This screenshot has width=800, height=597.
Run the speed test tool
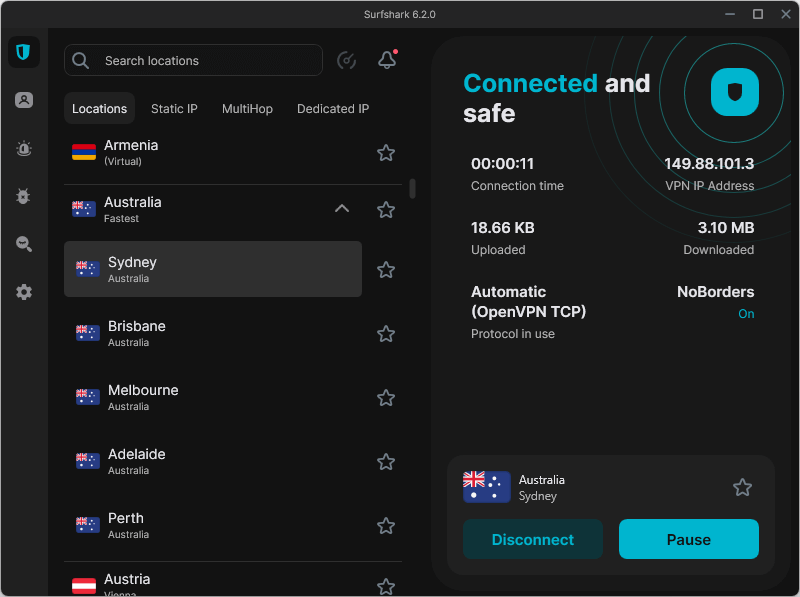pyautogui.click(x=346, y=60)
